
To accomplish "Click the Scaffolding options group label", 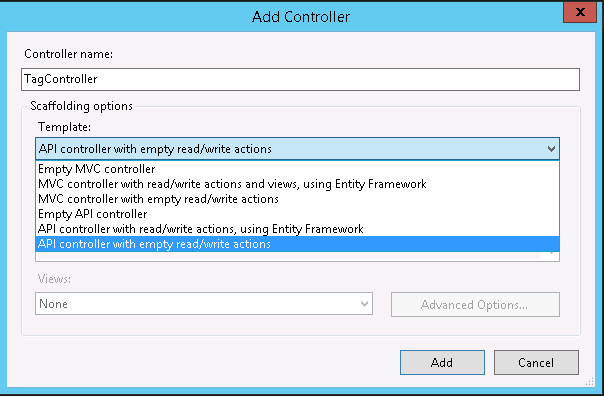I will (x=81, y=106).
